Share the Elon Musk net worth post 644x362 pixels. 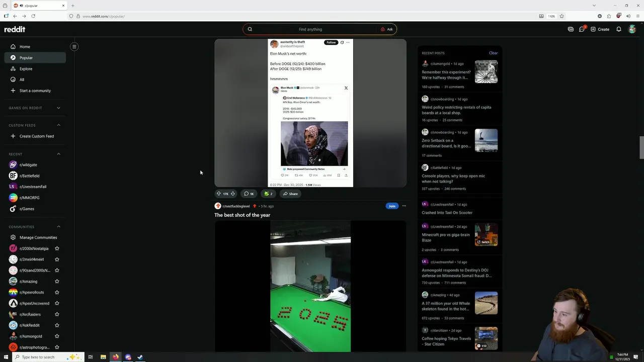click(290, 194)
